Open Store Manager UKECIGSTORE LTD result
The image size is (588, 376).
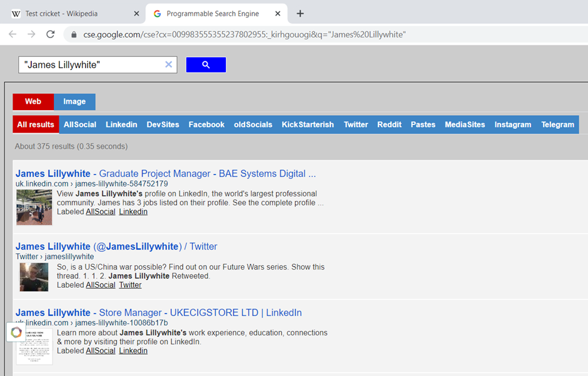coord(159,313)
